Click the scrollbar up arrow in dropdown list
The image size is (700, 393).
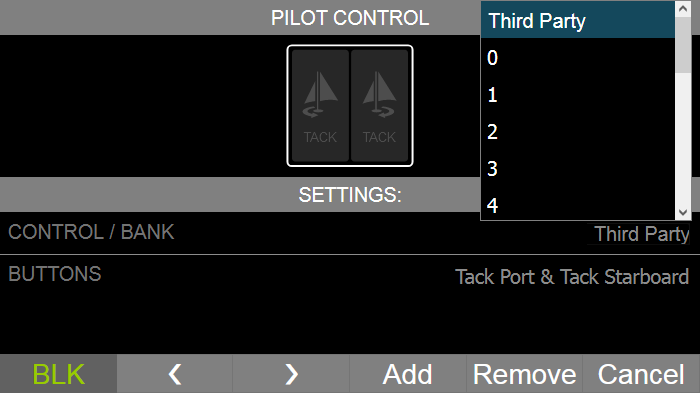(683, 8)
